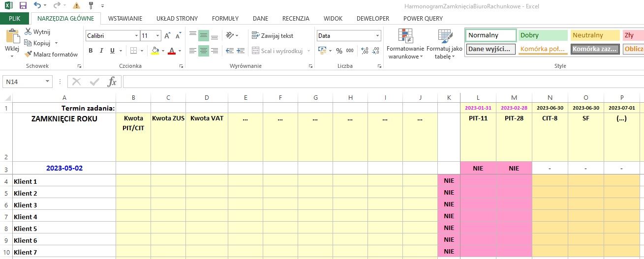
Task: Apply thousands separator style (000)
Action: (x=350, y=51)
